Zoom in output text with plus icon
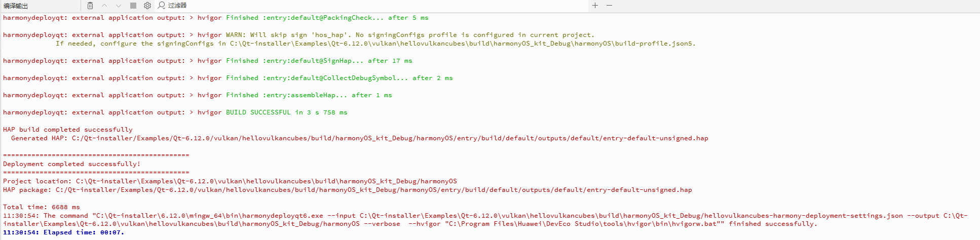Screen dimensions: 980x240 point(595,6)
